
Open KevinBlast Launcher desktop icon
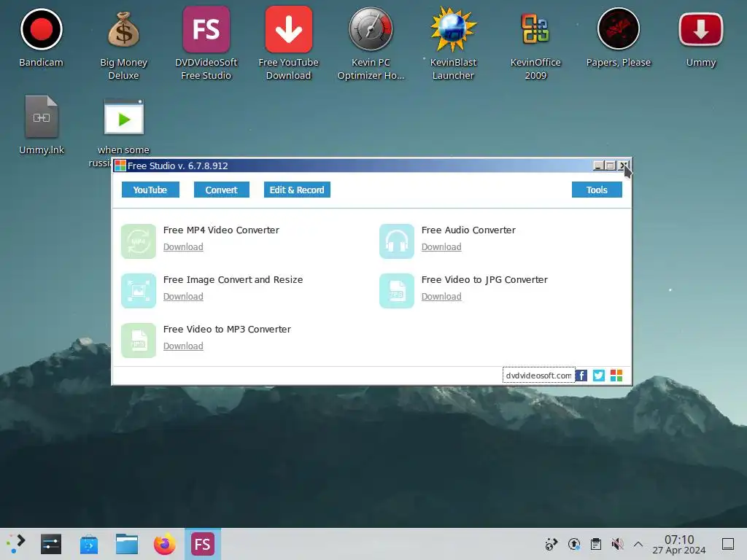[453, 29]
